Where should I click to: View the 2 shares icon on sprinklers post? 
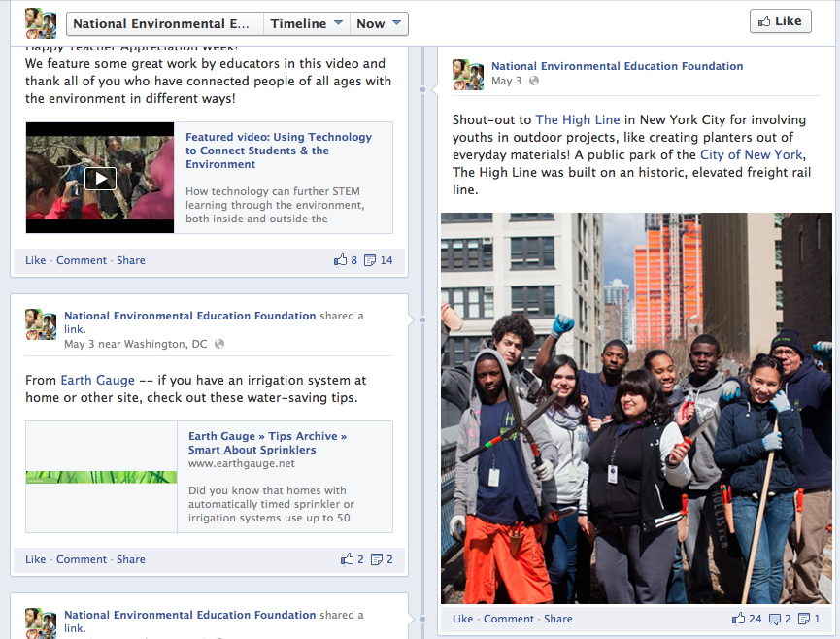click(x=377, y=559)
